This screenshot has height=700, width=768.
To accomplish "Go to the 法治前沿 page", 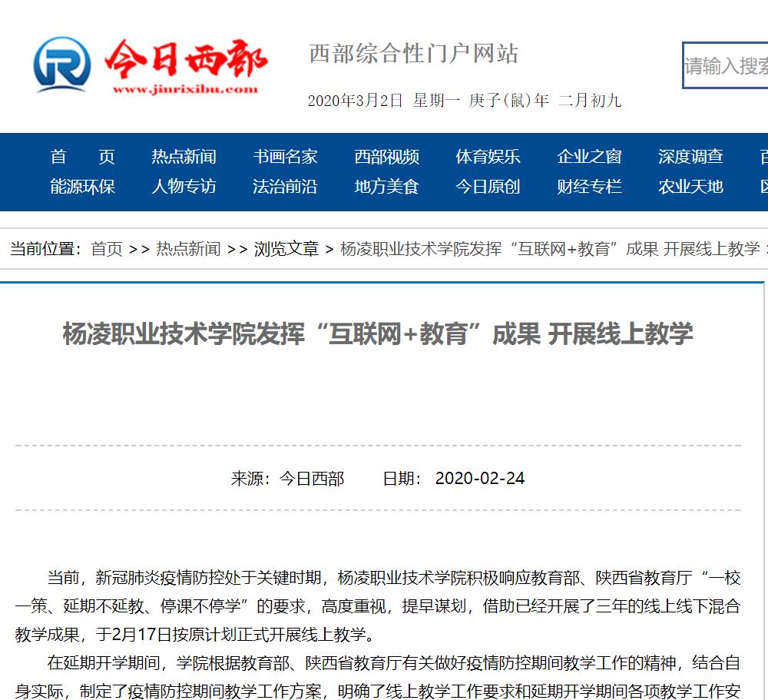I will [285, 186].
